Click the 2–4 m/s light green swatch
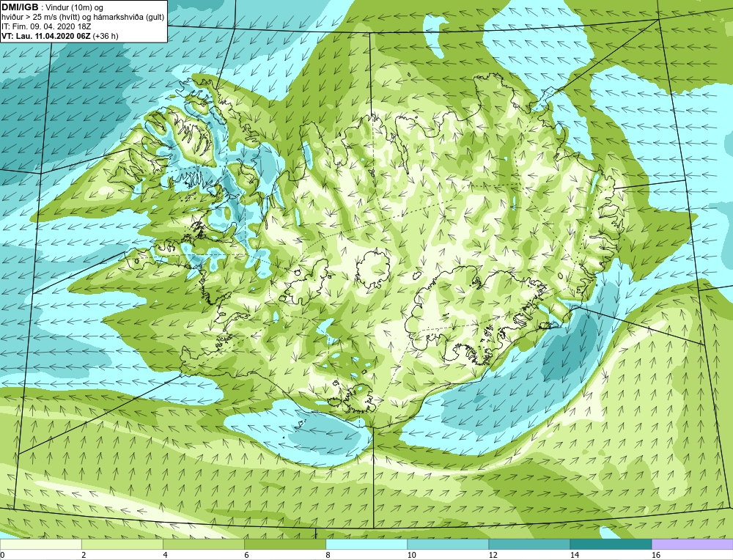The image size is (733, 560). click(122, 544)
